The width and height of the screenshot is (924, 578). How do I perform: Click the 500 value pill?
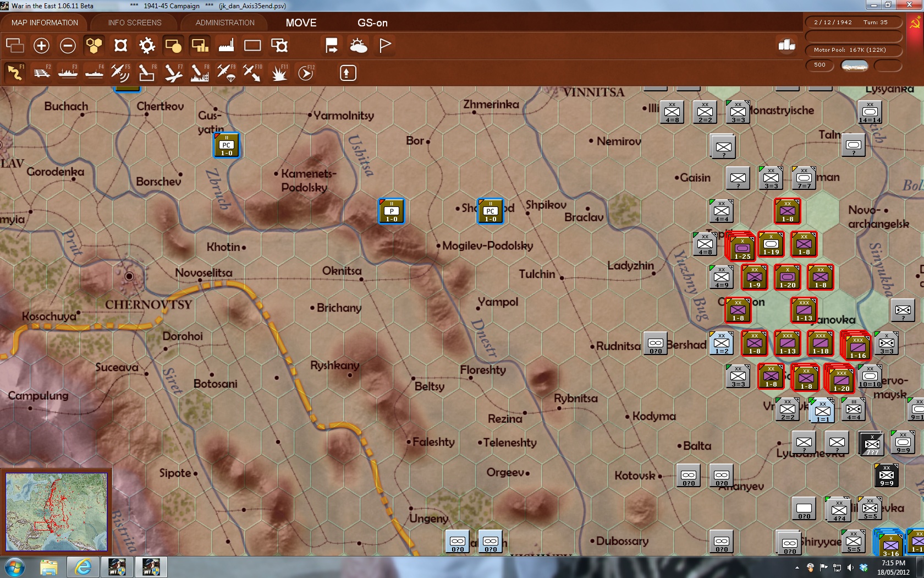(820, 65)
